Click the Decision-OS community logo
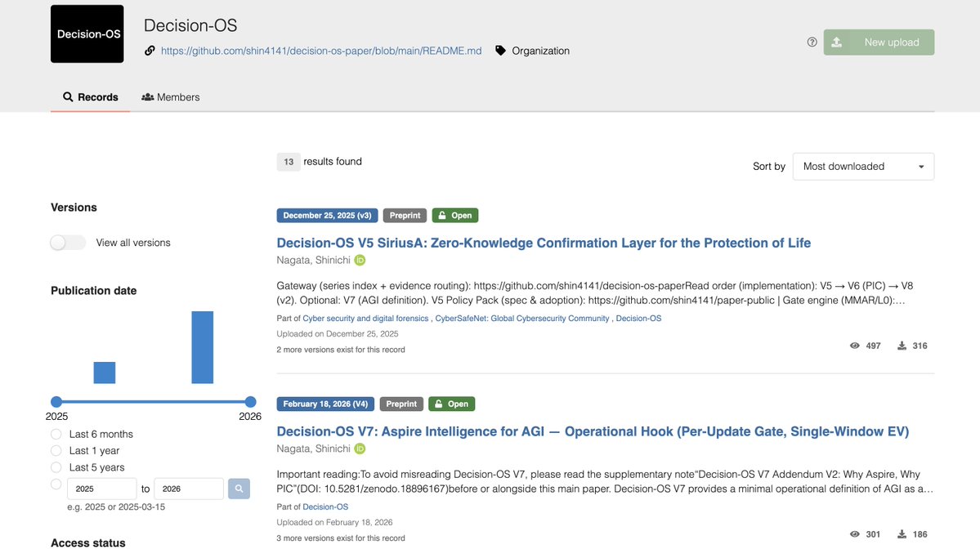 click(x=87, y=33)
